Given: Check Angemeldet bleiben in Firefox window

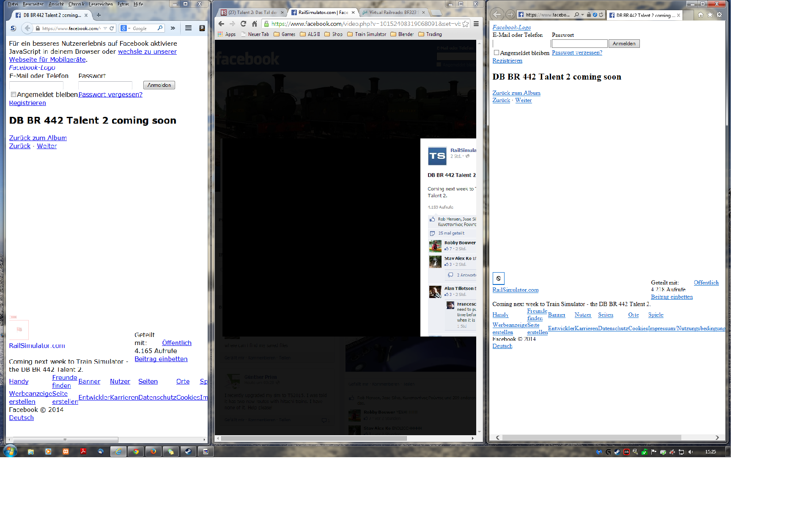Looking at the screenshot, I should (14, 94).
